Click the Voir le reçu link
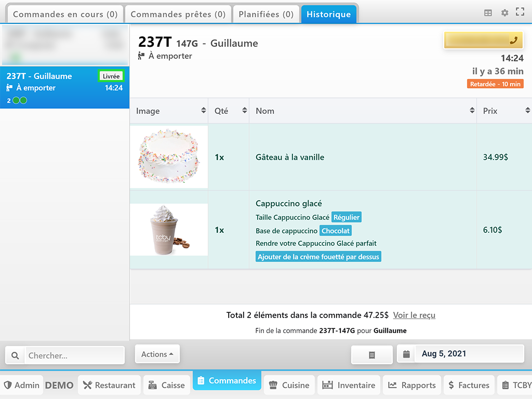This screenshot has width=532, height=399. [x=414, y=315]
